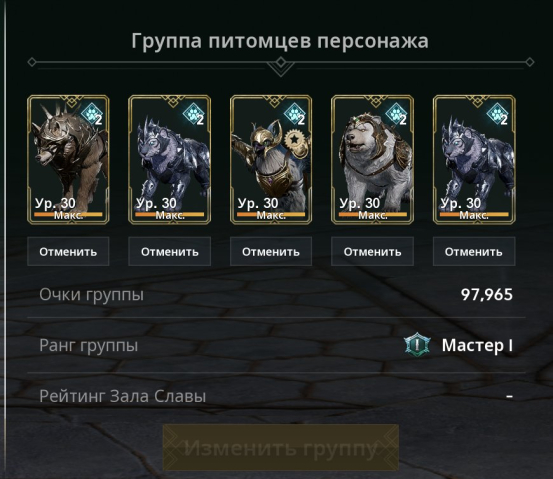Viewport: 553px width, 479px height.
Task: Click paw badge on first brown wolf card
Action: pos(91,114)
